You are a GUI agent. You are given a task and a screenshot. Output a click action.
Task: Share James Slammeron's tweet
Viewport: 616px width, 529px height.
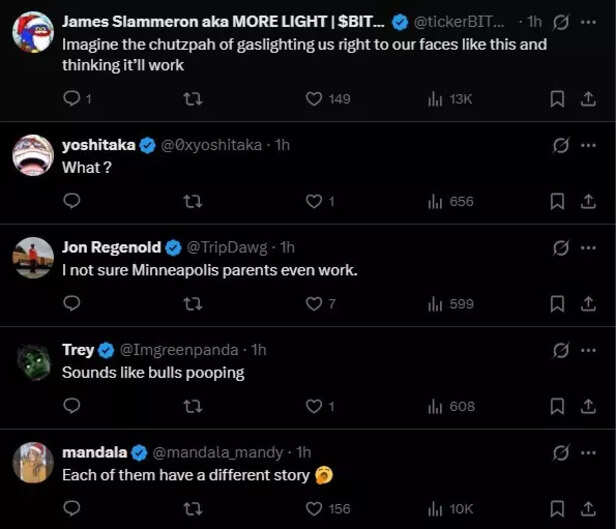coord(588,98)
